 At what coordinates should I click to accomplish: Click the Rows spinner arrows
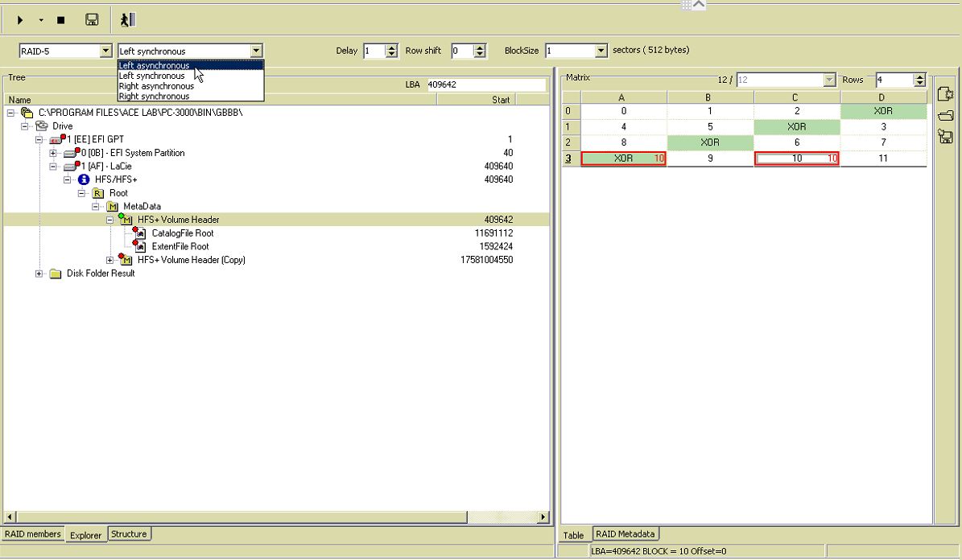919,80
